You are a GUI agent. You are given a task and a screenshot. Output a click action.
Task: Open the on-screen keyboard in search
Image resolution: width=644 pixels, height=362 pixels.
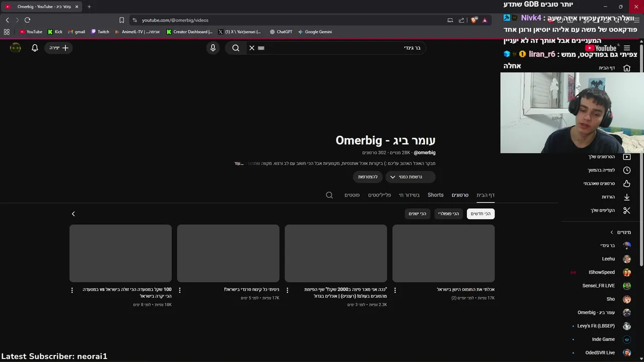click(261, 48)
